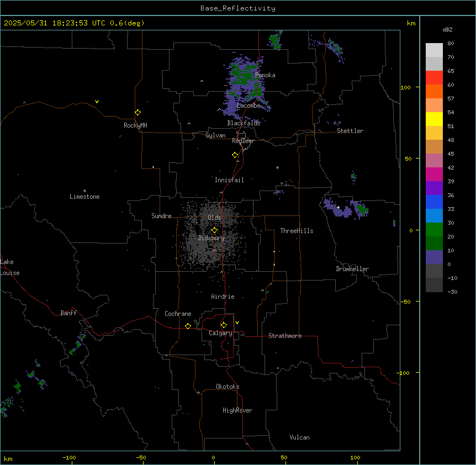Viewport: 476px width, 465px height.
Task: Click the Vulcan city label
Action: pos(299,437)
